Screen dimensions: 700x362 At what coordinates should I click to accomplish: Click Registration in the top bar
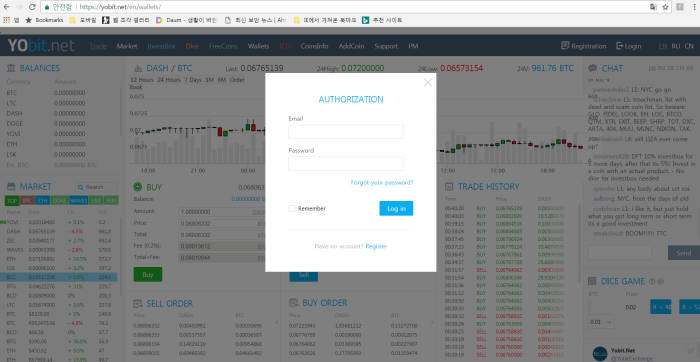pyautogui.click(x=583, y=46)
